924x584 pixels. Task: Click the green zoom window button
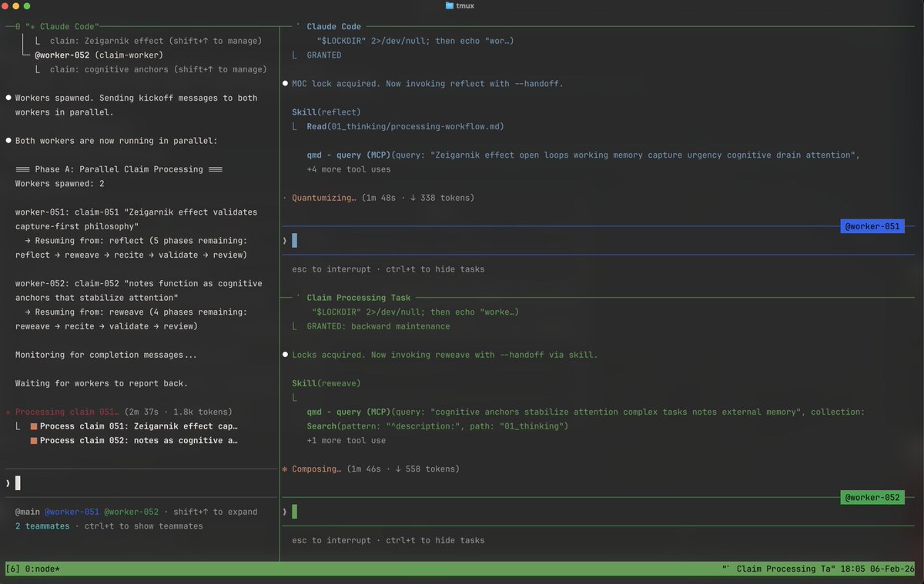pyautogui.click(x=27, y=6)
